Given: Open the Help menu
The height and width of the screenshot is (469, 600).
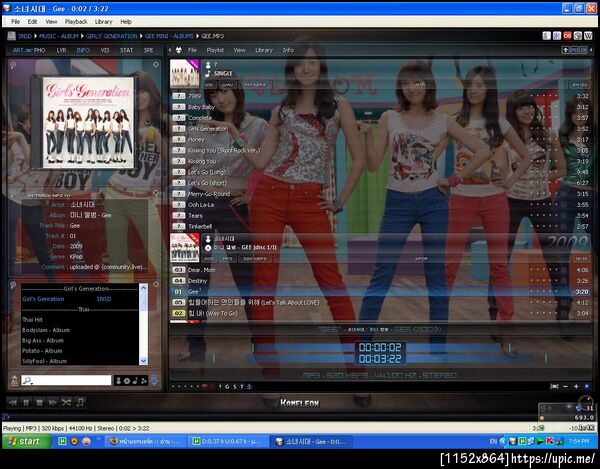Looking at the screenshot, I should [x=126, y=21].
